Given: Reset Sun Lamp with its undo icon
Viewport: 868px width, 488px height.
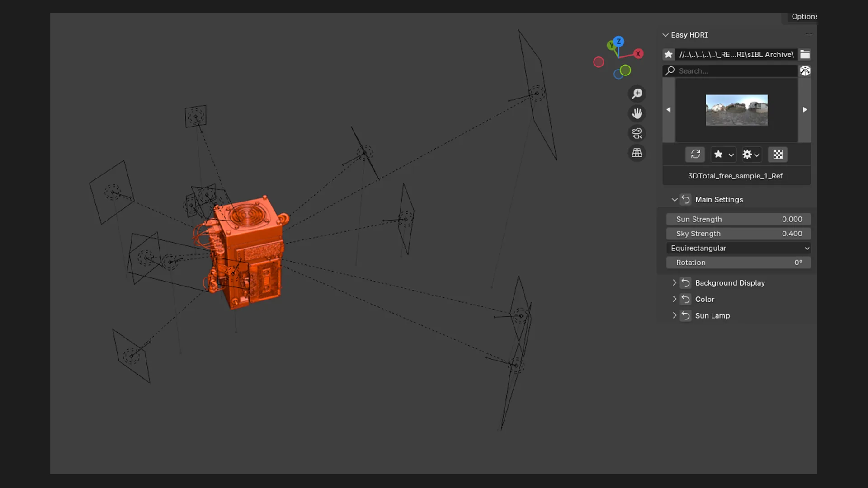Looking at the screenshot, I should 685,315.
